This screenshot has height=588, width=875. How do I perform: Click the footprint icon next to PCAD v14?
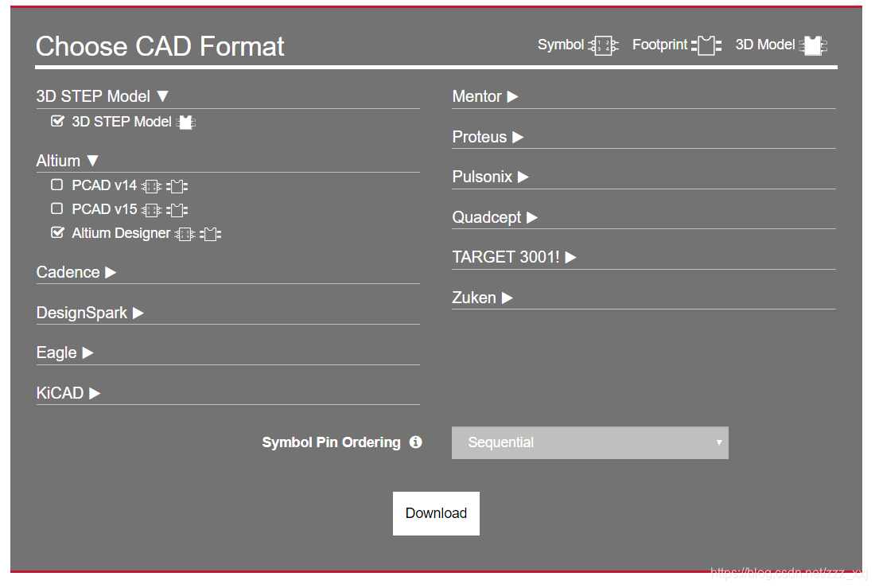177,186
